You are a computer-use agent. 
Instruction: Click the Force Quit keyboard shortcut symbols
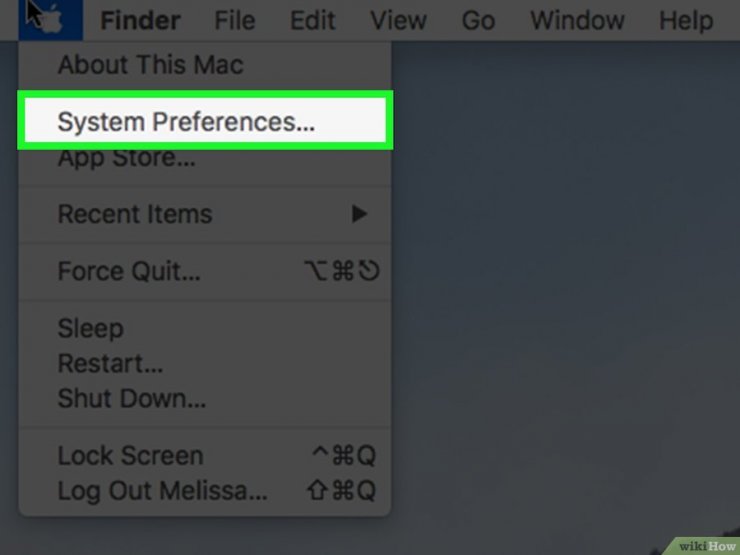[342, 271]
